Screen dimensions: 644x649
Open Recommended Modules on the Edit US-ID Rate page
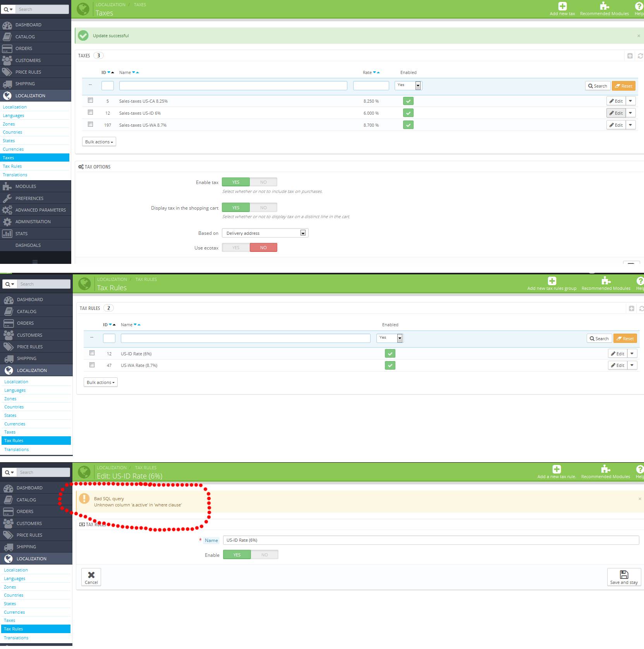click(x=605, y=472)
